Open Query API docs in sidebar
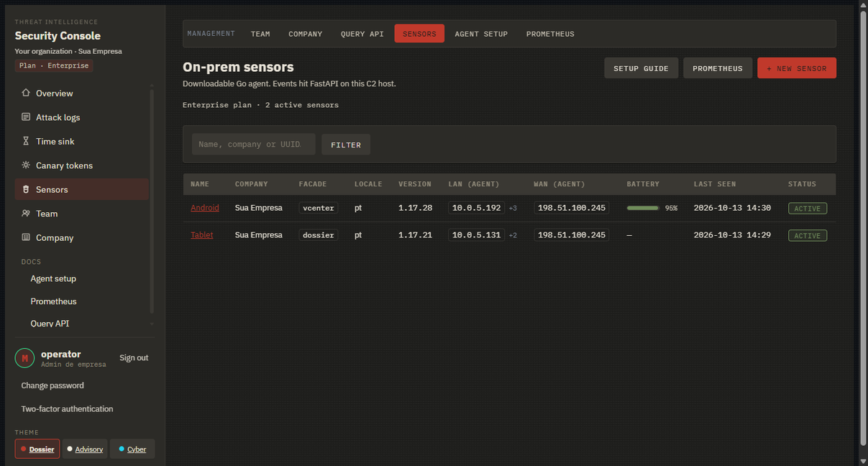 click(x=50, y=324)
